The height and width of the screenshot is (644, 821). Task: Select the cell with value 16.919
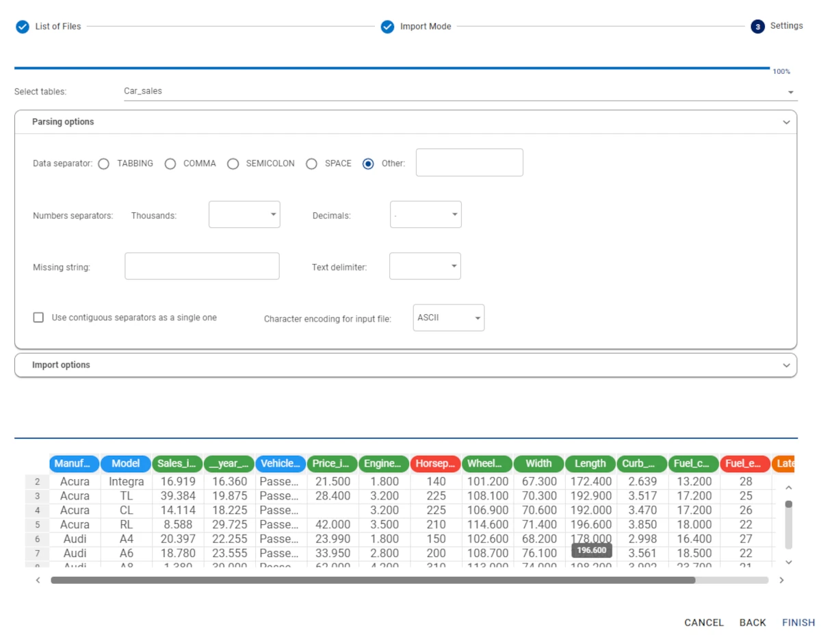(x=178, y=482)
